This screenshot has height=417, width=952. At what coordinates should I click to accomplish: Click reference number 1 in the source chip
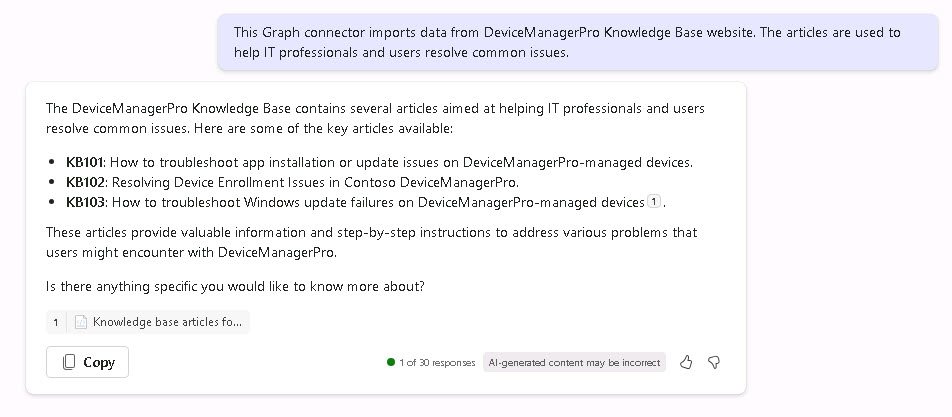(x=56, y=322)
